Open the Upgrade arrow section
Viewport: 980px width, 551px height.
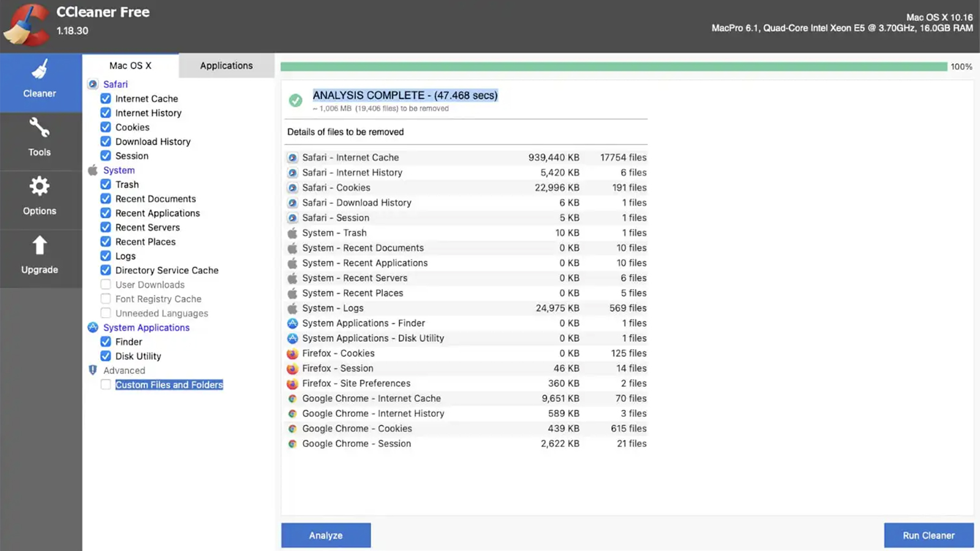40,258
